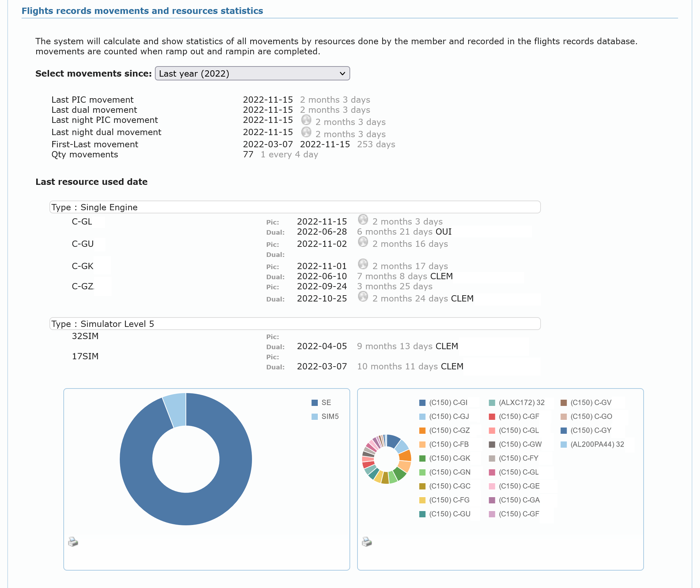Click SIM5 legend entry
This screenshot has height=588, width=700.
330,417
